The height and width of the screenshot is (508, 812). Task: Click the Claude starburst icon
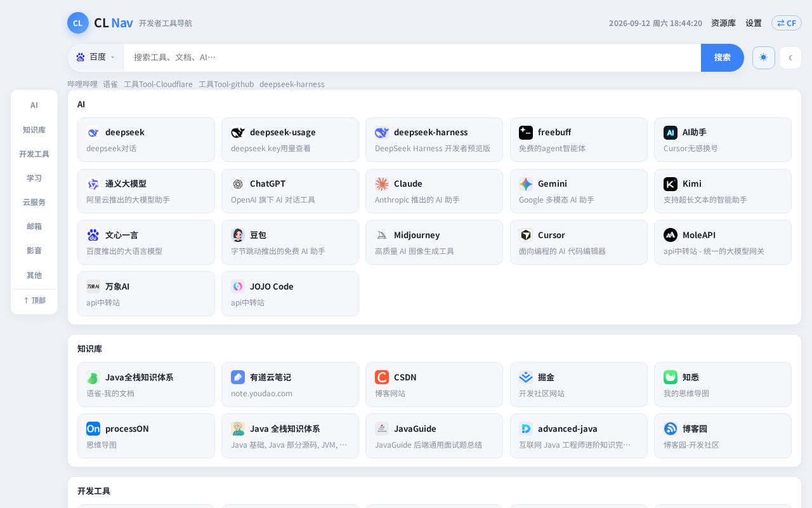click(382, 184)
